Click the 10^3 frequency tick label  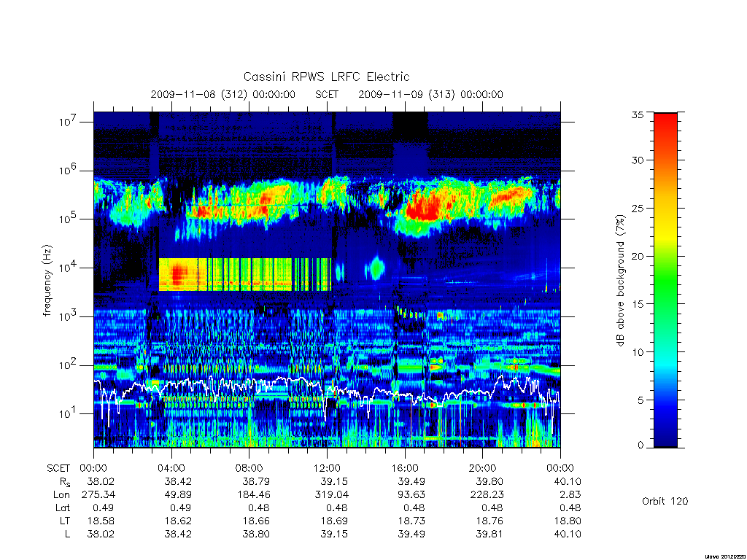[x=69, y=316]
